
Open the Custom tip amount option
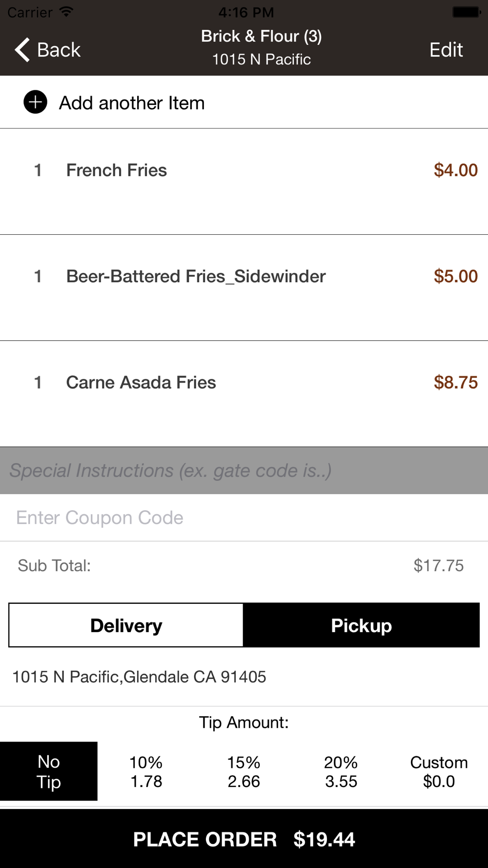point(439,771)
